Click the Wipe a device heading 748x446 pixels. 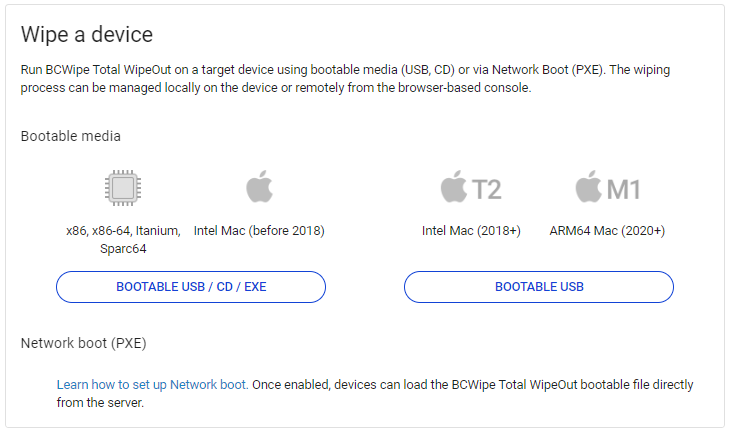point(87,34)
